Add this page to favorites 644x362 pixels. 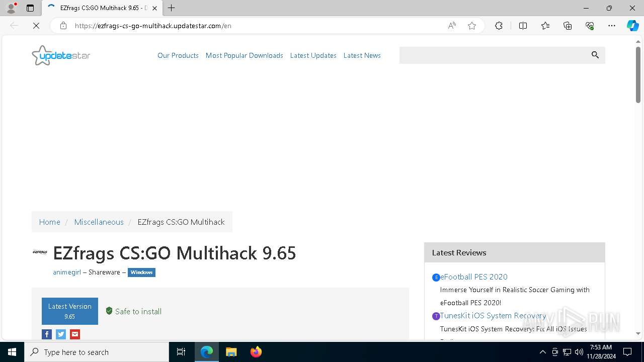pos(472,26)
